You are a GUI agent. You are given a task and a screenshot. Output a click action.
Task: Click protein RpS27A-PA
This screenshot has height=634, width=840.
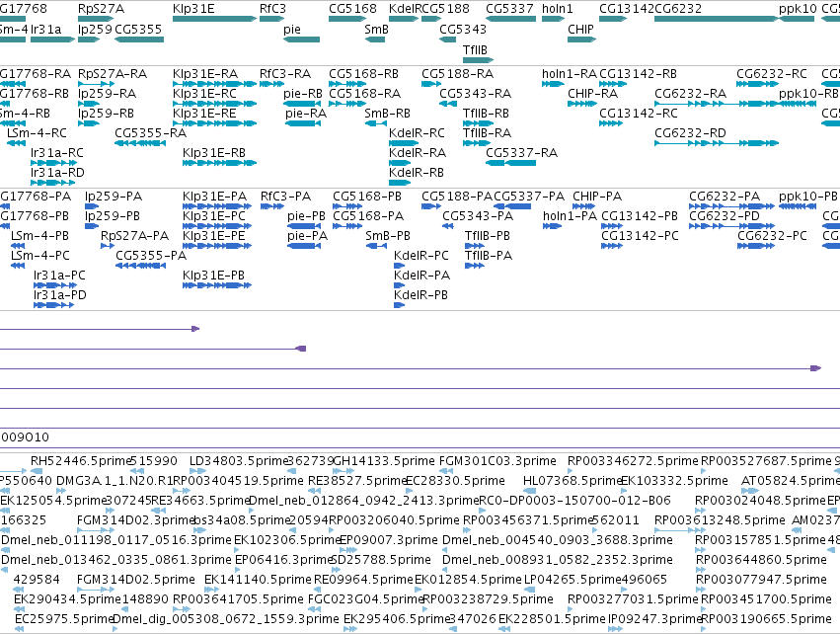[x=108, y=246]
